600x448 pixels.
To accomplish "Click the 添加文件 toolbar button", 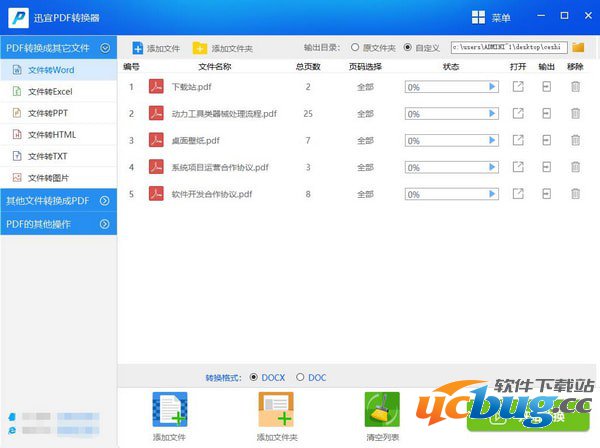I will pos(156,48).
